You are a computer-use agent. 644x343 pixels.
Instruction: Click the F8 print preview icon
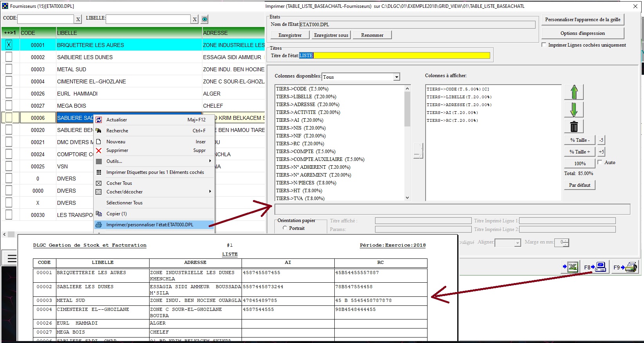pos(595,267)
